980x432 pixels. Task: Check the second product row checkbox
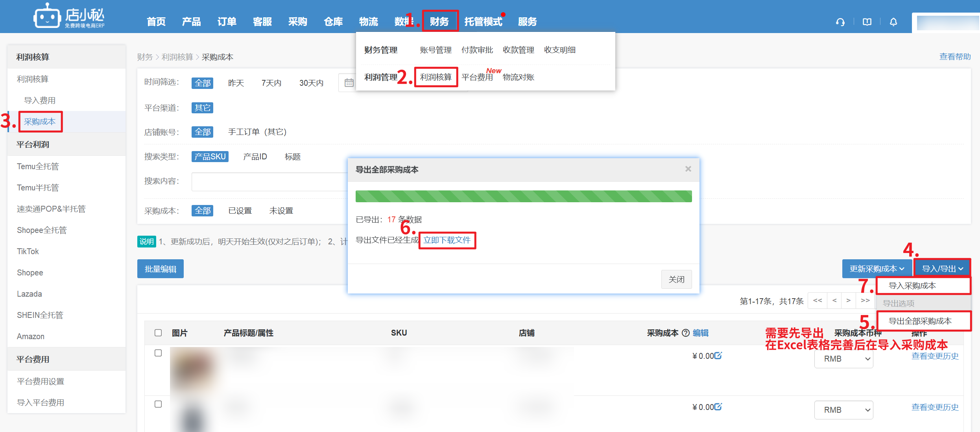pos(158,404)
